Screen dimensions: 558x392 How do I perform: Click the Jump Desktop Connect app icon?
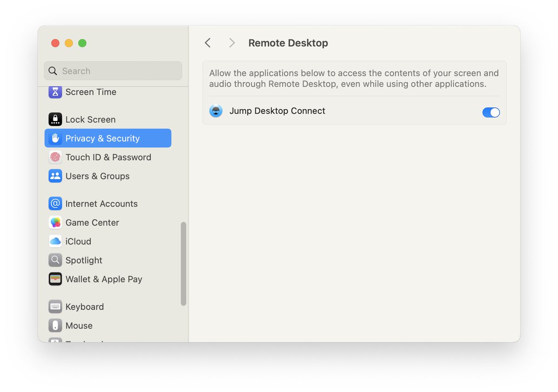(x=216, y=111)
